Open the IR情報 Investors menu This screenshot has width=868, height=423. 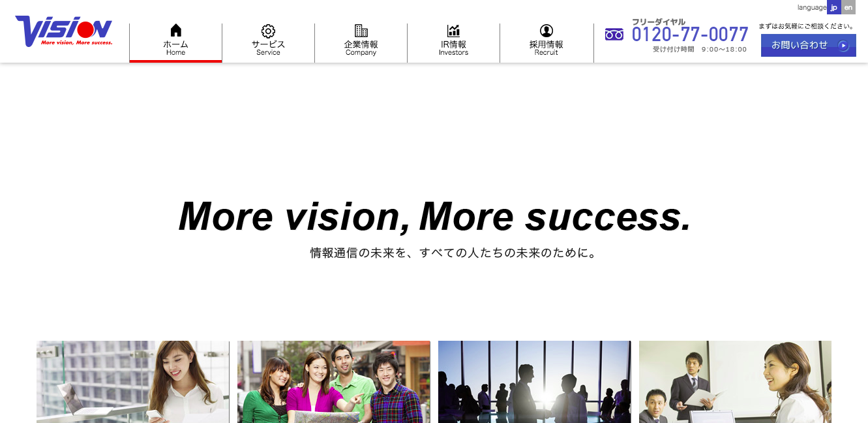(x=453, y=43)
